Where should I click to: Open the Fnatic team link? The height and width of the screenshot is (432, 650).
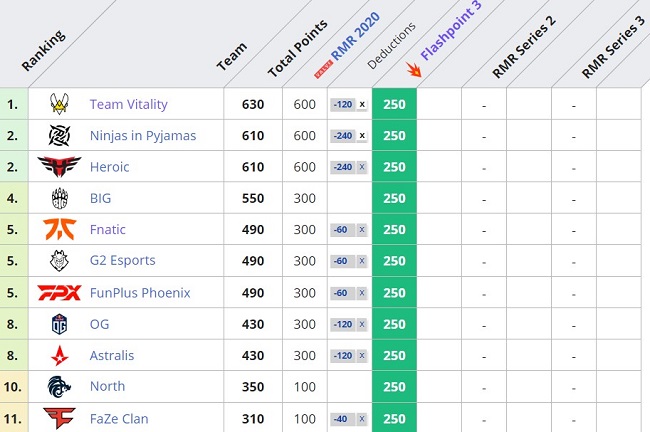[108, 230]
